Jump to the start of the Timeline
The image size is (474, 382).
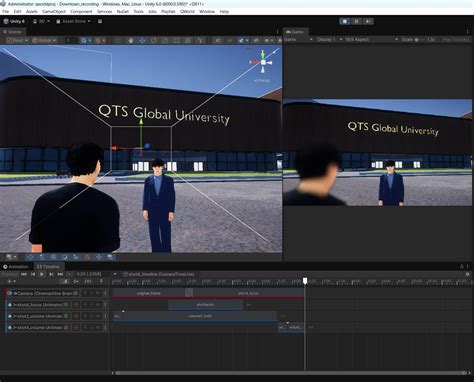(24, 274)
